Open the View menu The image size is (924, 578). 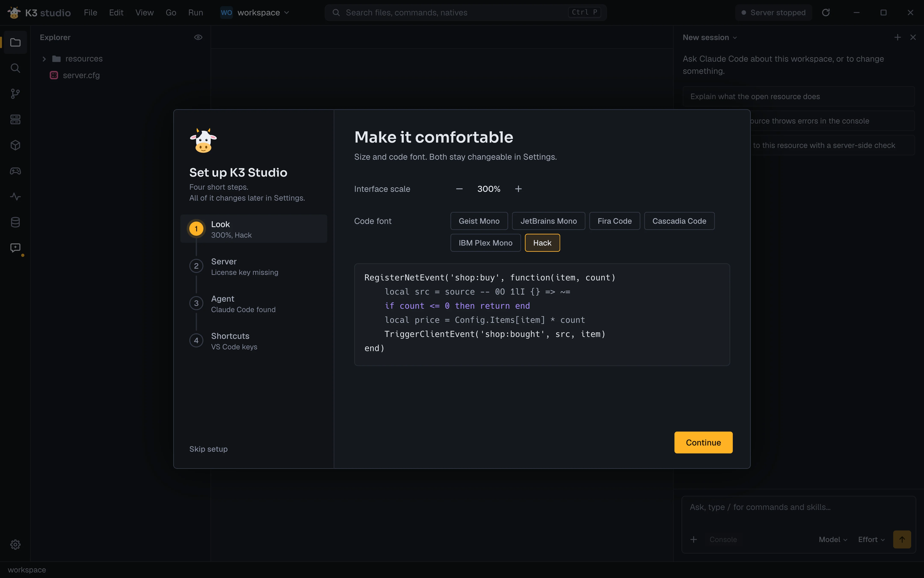point(144,13)
